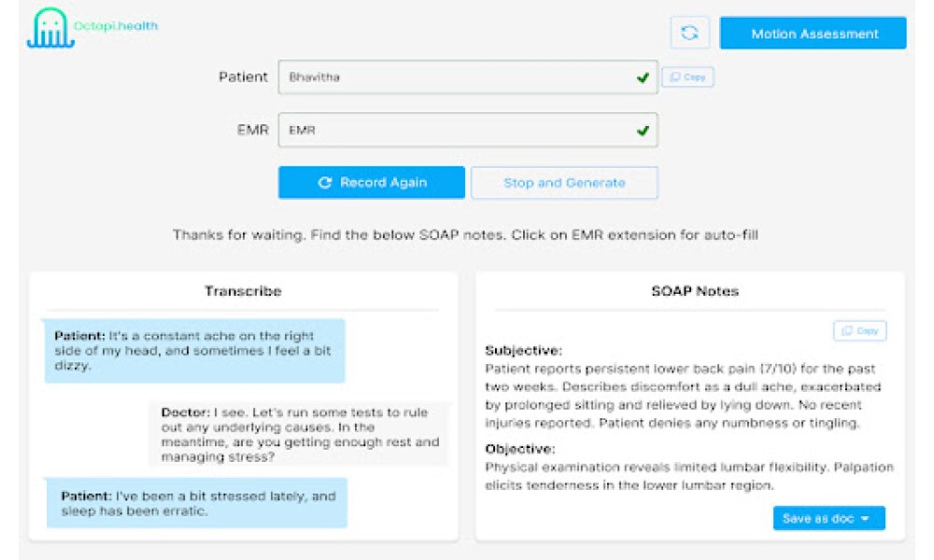934x560 pixels.
Task: Click green checkmark in EMR field
Action: 643,131
